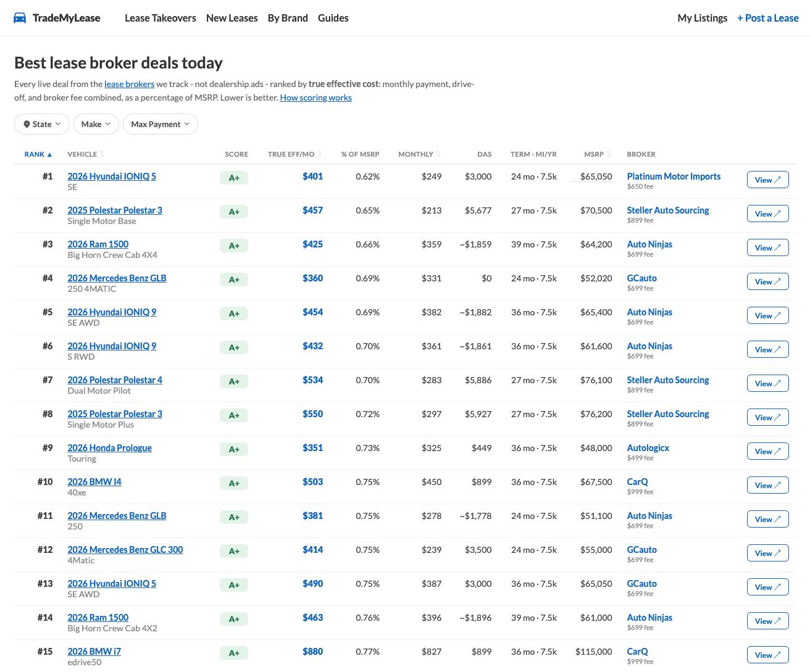View the rank #4 Mercedes GLB deal
This screenshot has height=672, width=810.
[768, 282]
